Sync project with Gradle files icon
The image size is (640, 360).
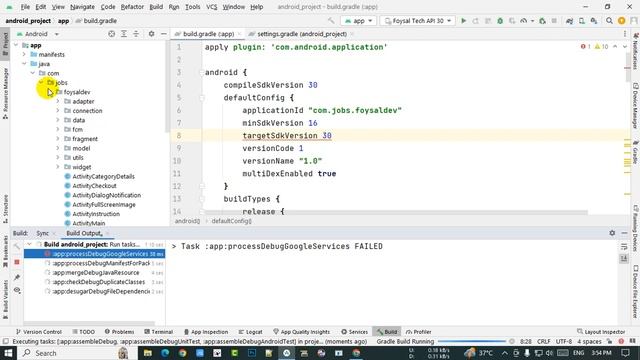pos(569,21)
